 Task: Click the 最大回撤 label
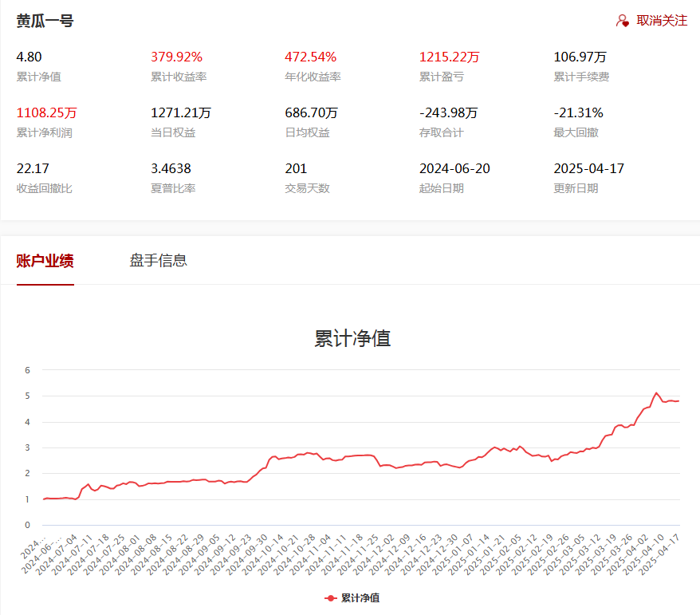(x=576, y=132)
